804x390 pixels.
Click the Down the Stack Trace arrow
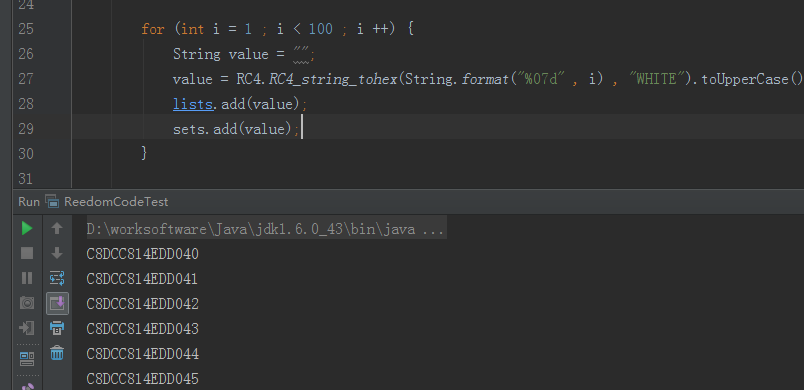57,253
